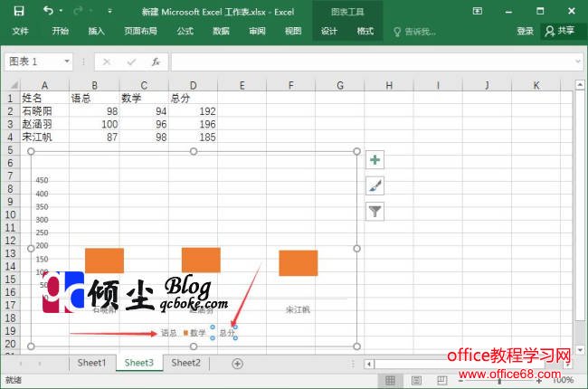Customize Quick Access Toolbar dropdown
This screenshot has width=588, height=389.
tap(109, 11)
